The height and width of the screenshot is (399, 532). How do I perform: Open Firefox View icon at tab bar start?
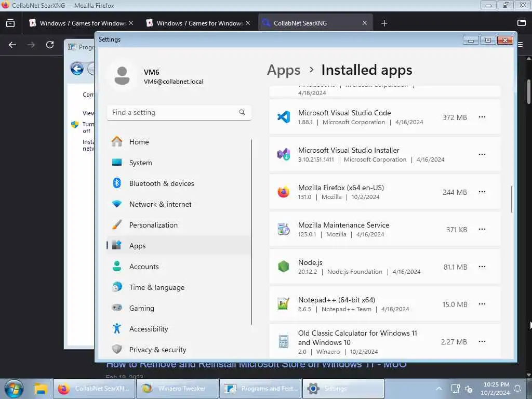tap(10, 23)
